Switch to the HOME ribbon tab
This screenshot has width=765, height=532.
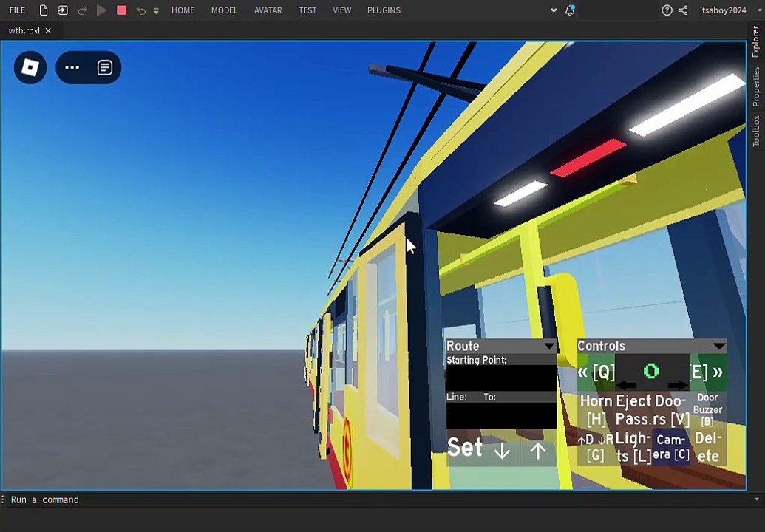pos(183,10)
